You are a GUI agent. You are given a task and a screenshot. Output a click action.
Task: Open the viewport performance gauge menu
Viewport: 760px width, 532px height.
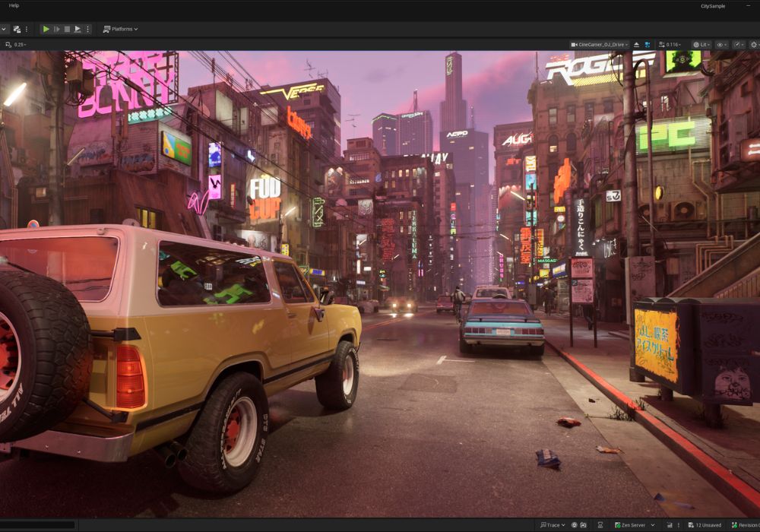tap(738, 45)
